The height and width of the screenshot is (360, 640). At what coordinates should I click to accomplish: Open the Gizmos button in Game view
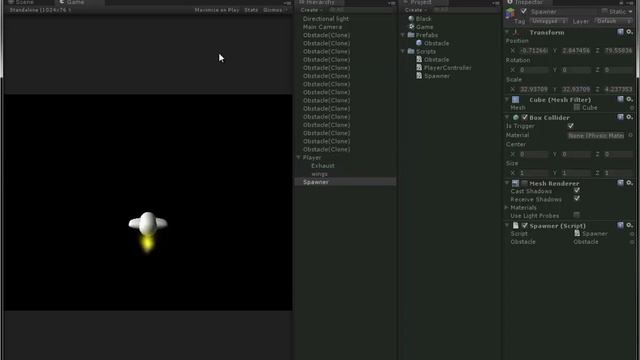(x=274, y=10)
